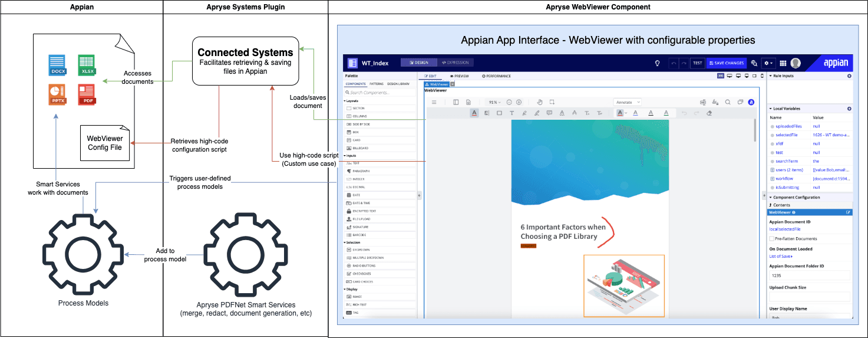Viewport: 868px width, 338px height.
Task: Select the eraser tool in the viewer
Action: (x=709, y=113)
